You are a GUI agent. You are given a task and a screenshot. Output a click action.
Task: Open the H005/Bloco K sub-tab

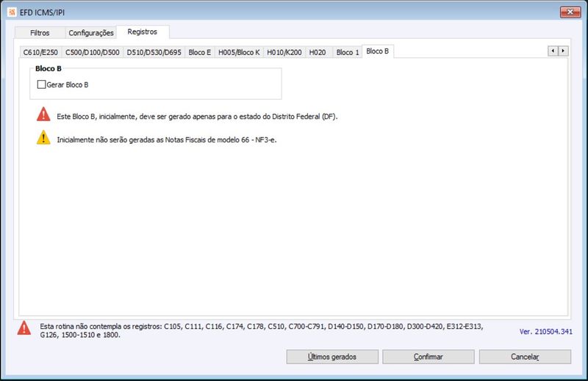pyautogui.click(x=239, y=52)
